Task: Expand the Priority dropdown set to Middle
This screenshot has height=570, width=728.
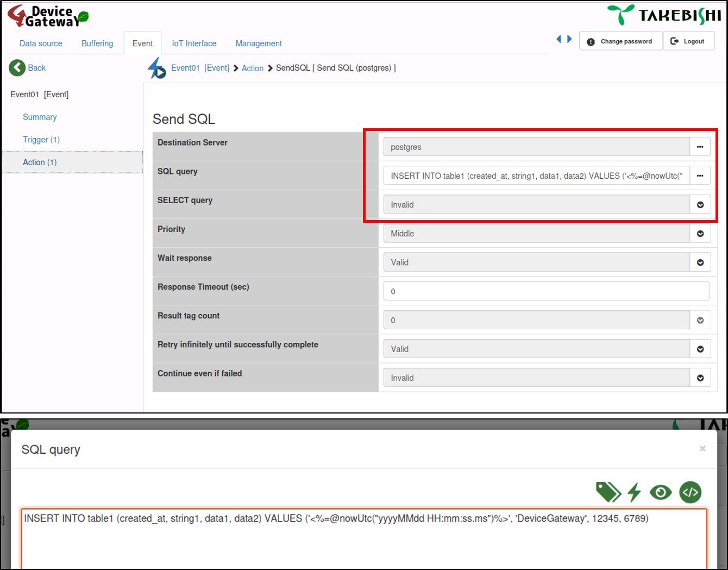Action: (x=700, y=234)
